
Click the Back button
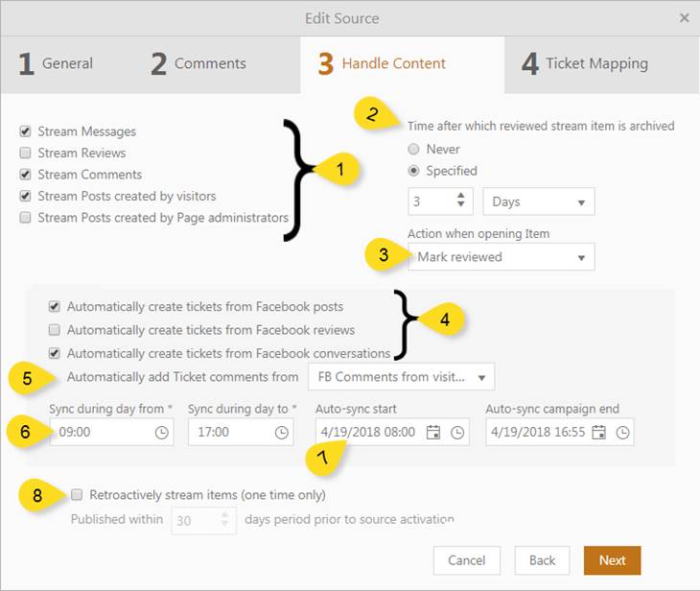tap(543, 560)
